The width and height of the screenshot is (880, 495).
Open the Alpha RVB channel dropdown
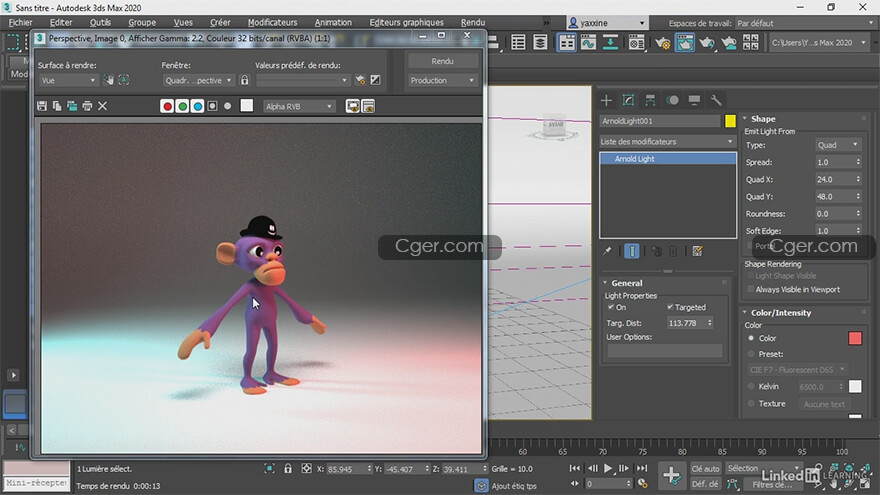coord(299,106)
